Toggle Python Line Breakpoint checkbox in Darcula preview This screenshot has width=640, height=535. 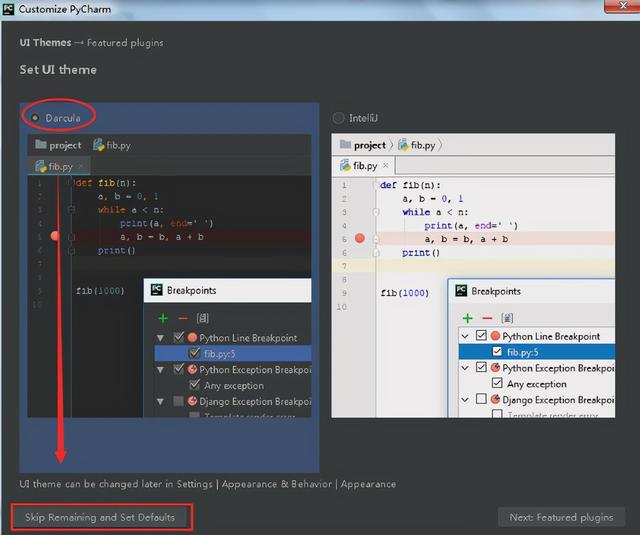click(x=179, y=337)
